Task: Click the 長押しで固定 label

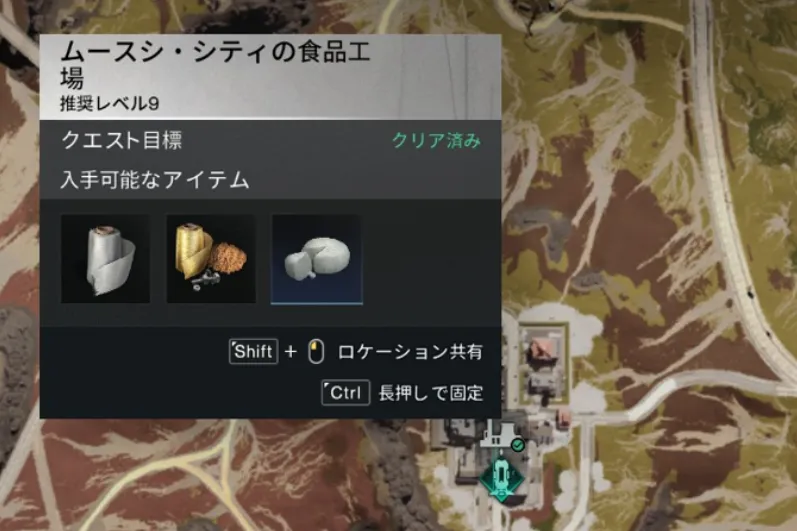Action: pos(431,393)
